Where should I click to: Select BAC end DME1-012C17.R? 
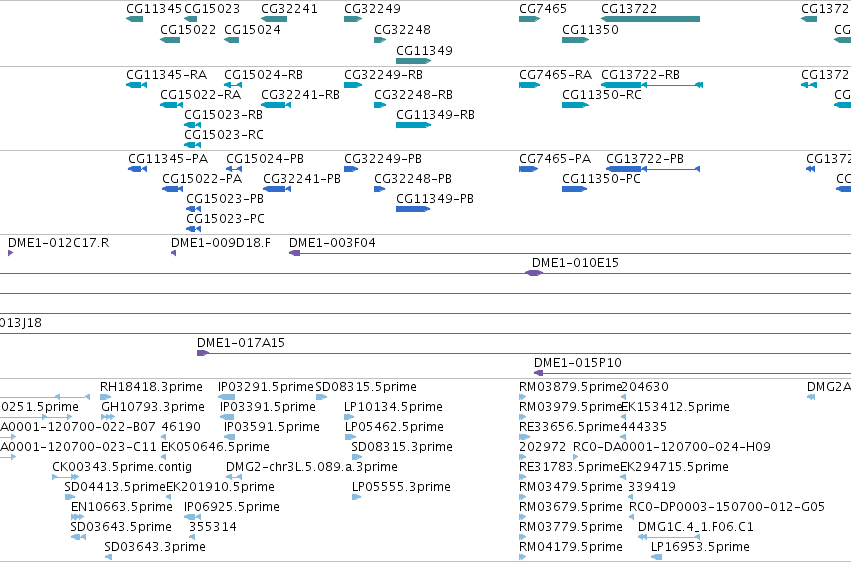(59, 243)
